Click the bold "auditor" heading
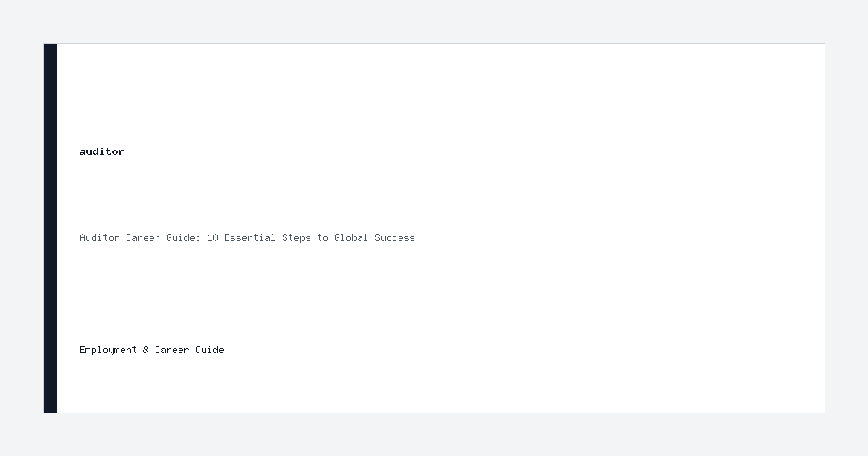Viewport: 868px width, 456px height. click(102, 151)
